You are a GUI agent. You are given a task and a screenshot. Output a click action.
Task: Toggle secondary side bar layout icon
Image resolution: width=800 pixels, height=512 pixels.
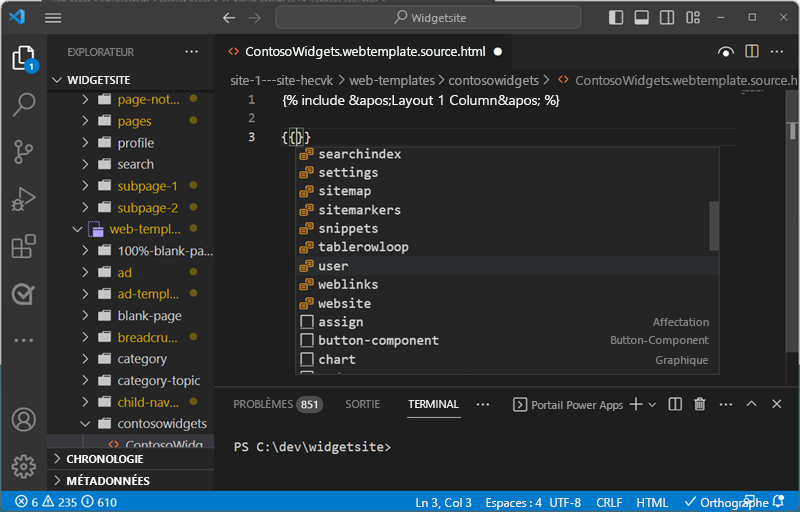pyautogui.click(x=667, y=17)
